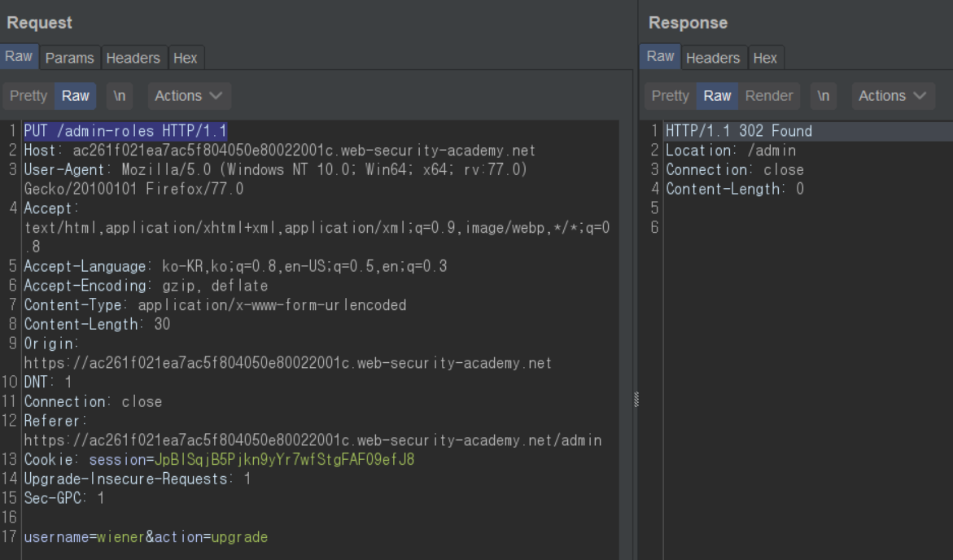Screen dimensions: 953x560
Task: Switch to the Request Headers tab
Action: (x=133, y=58)
